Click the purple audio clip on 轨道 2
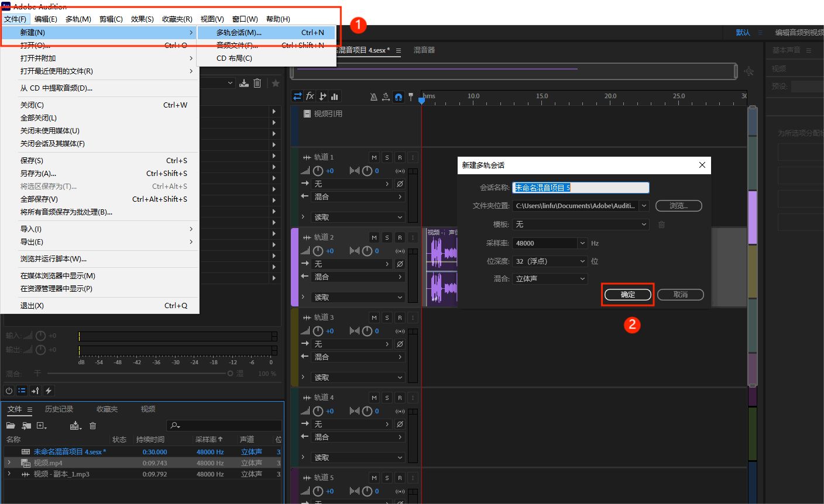 click(x=442, y=267)
